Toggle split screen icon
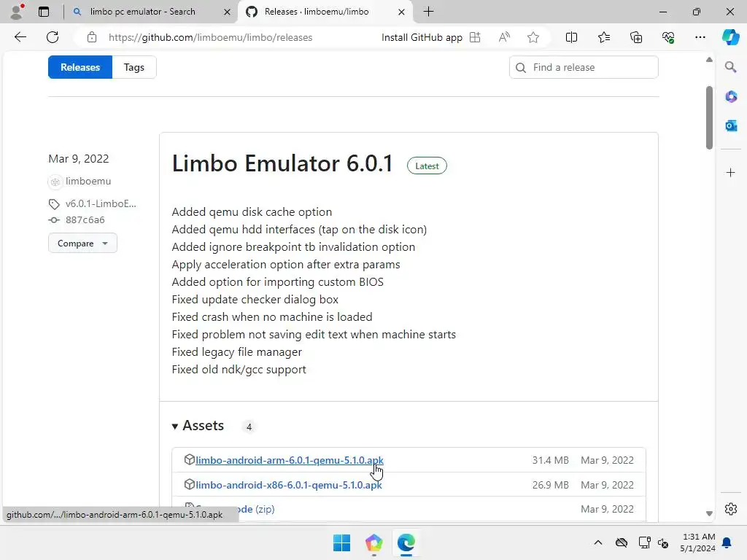 (x=571, y=37)
